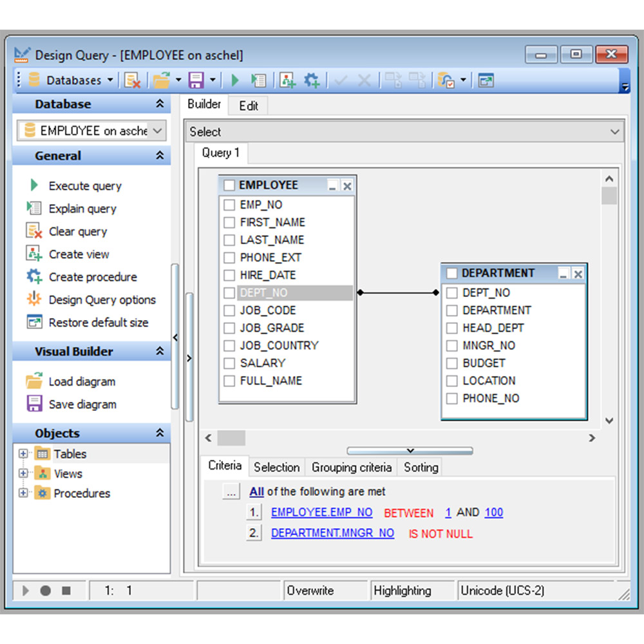Check the FIRST_NAME field checkbox
Viewport: 644px width, 644px height.
[x=229, y=222]
